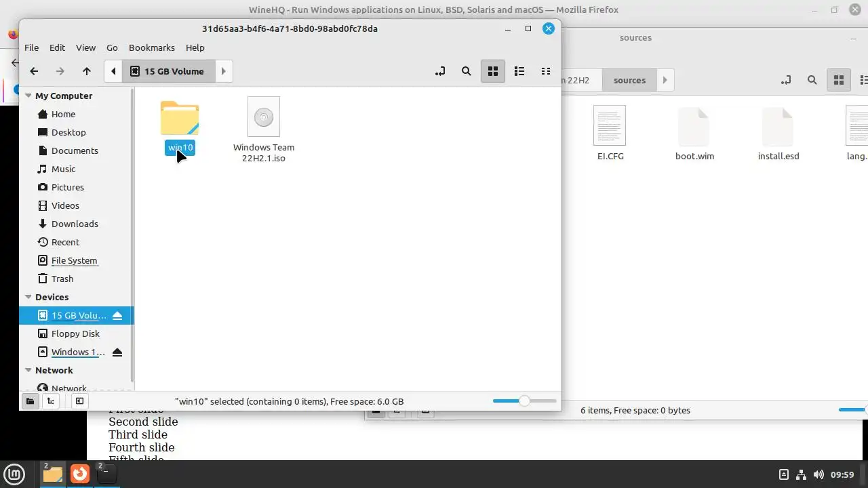Click the front window status bar selection text
Image resolution: width=868 pixels, height=488 pixels.
pyautogui.click(x=289, y=401)
